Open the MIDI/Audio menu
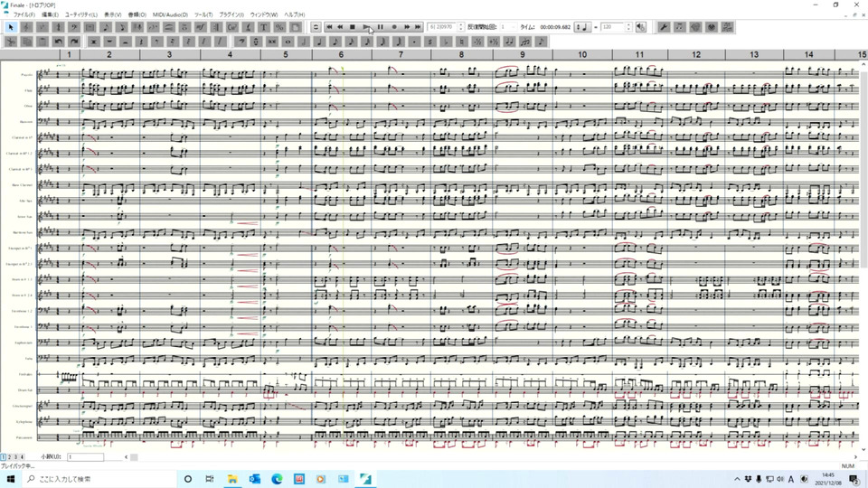Screen dimensions: 868x488 [x=170, y=15]
